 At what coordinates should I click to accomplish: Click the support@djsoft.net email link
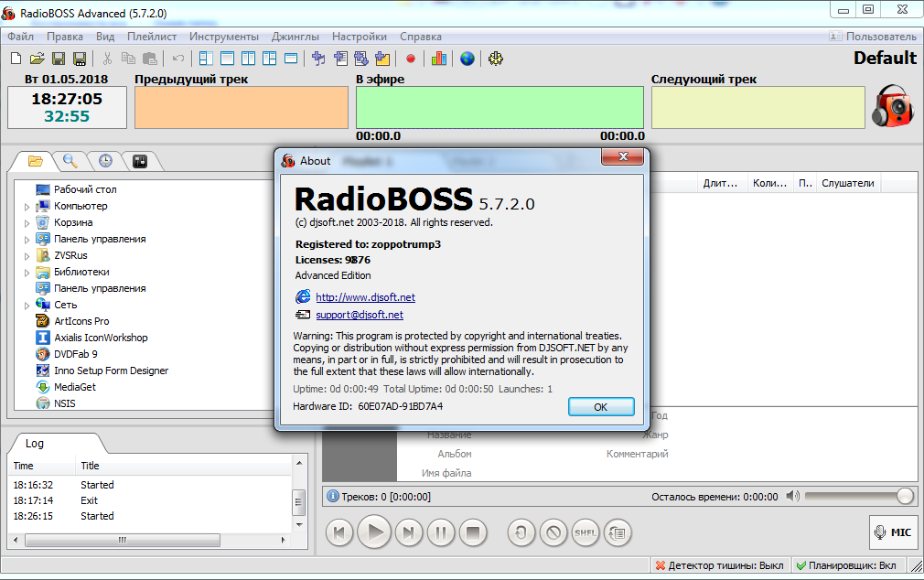(360, 315)
